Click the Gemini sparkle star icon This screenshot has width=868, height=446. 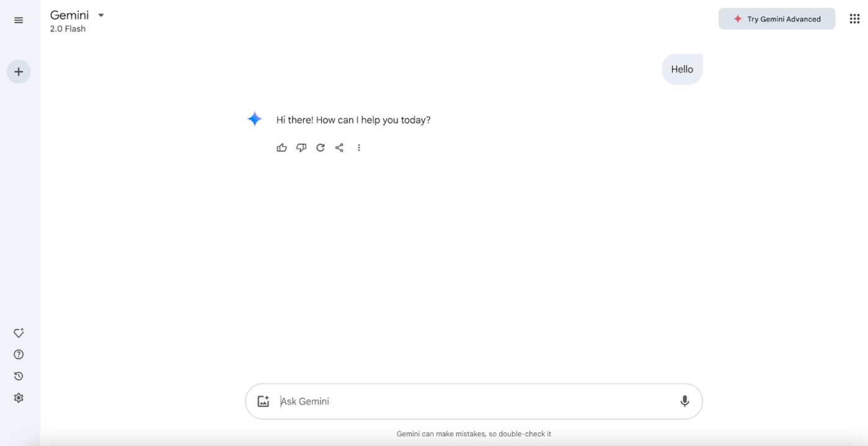(x=255, y=119)
